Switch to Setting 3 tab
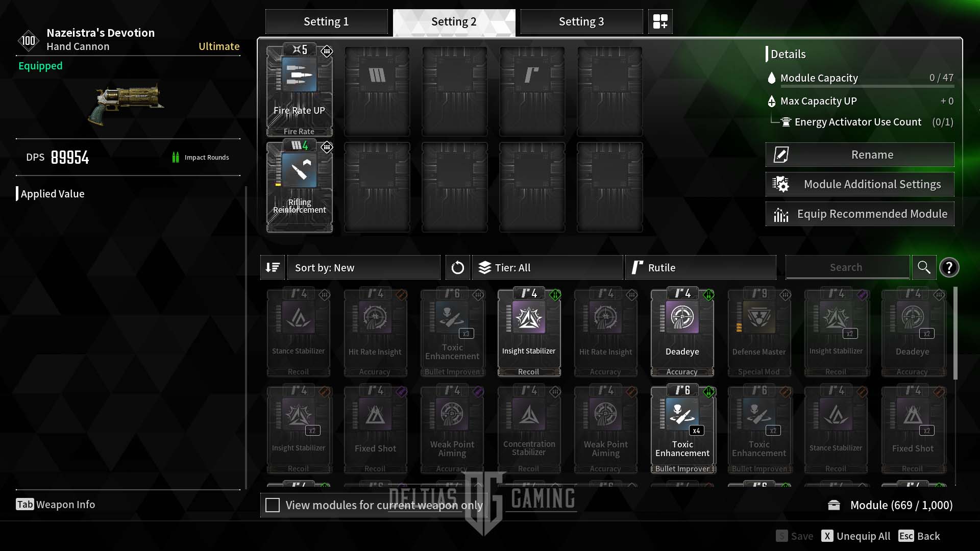The height and width of the screenshot is (551, 980). (x=581, y=21)
